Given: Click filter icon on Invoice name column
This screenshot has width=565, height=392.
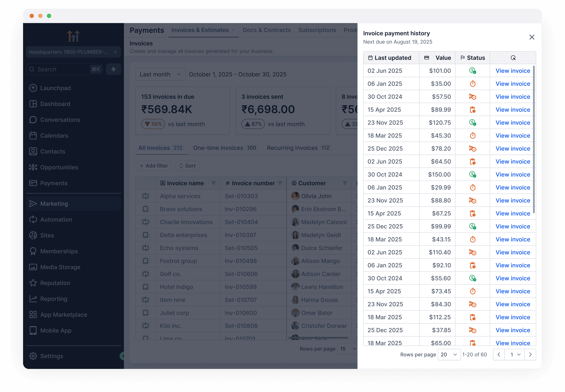Looking at the screenshot, I should [x=213, y=183].
